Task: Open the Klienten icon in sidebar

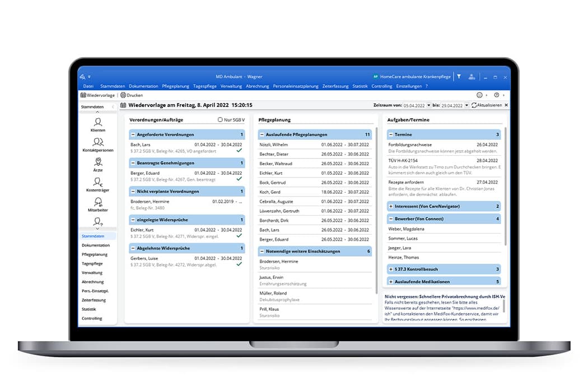Action: pos(98,123)
